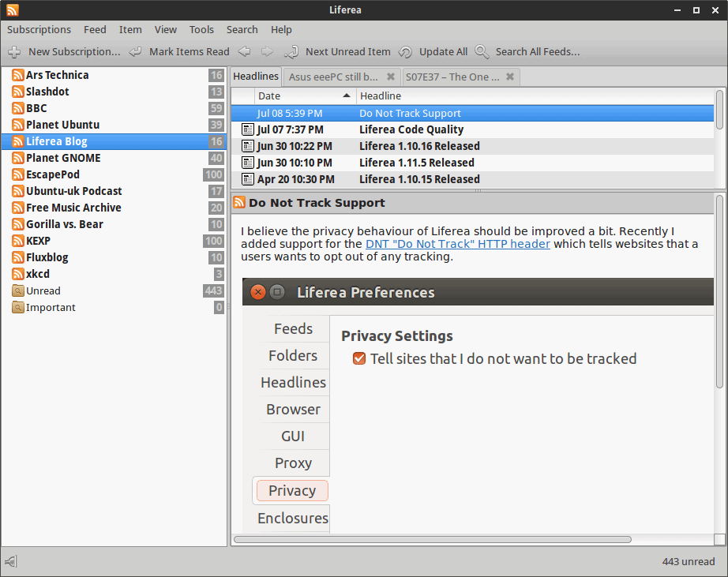Click the Important search folder icon
This screenshot has width=728, height=577.
[x=18, y=307]
